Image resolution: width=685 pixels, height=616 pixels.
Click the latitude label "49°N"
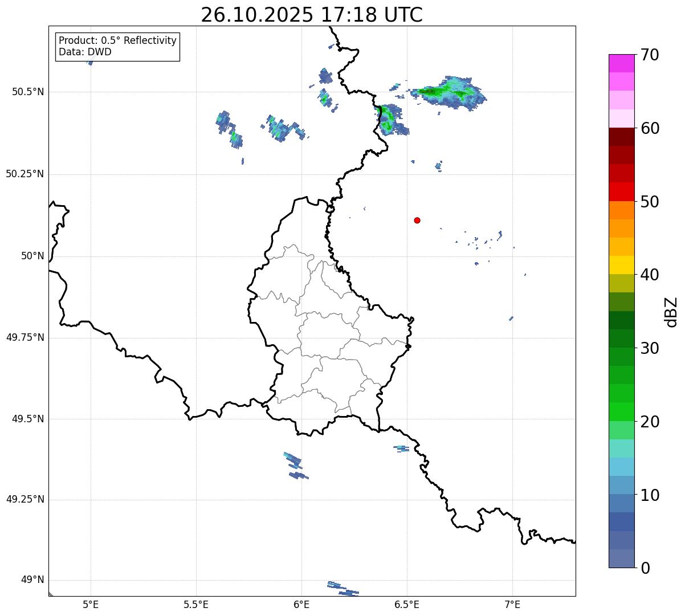tap(32, 580)
